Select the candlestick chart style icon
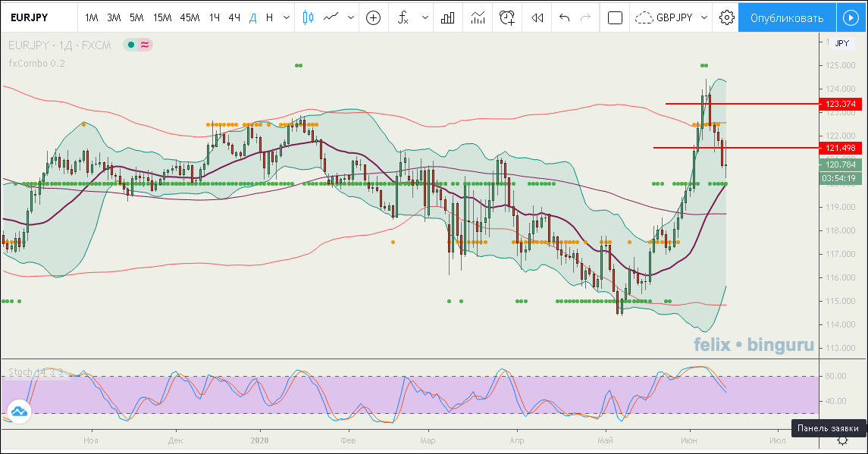Image resolution: width=868 pixels, height=454 pixels. click(307, 17)
